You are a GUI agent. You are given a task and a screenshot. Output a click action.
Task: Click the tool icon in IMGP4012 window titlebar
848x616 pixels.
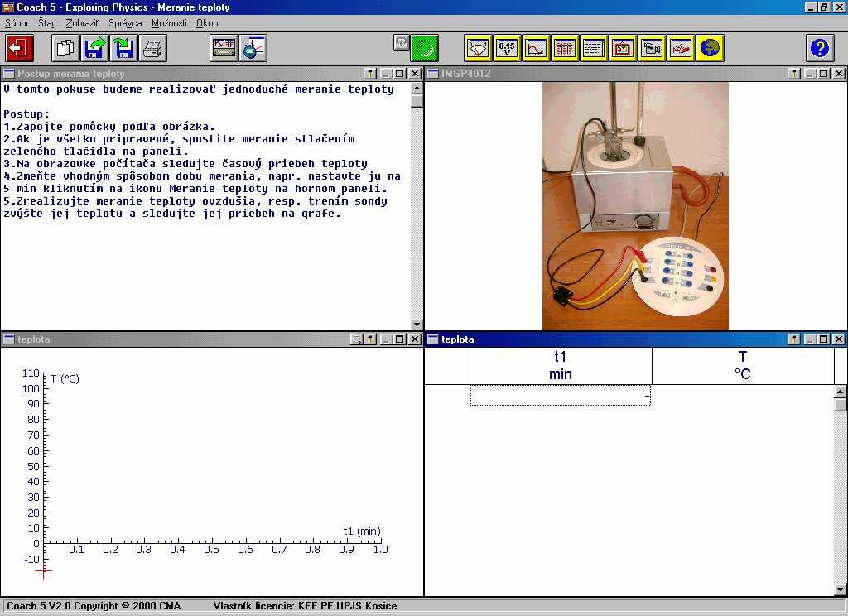[x=794, y=73]
